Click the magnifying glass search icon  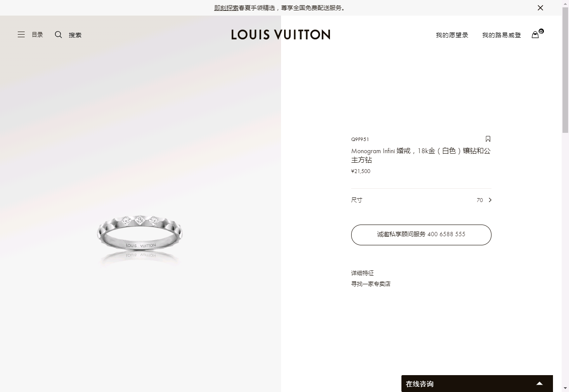58,35
